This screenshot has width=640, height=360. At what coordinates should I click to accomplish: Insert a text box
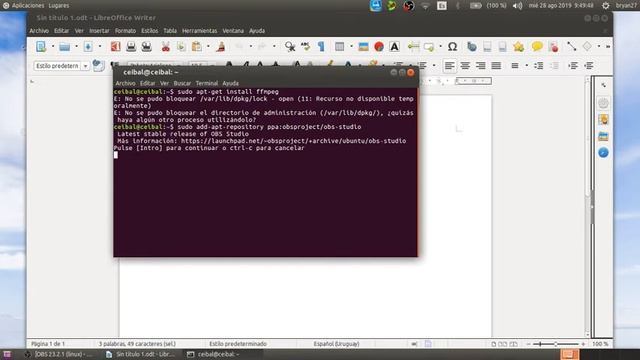tap(394, 47)
